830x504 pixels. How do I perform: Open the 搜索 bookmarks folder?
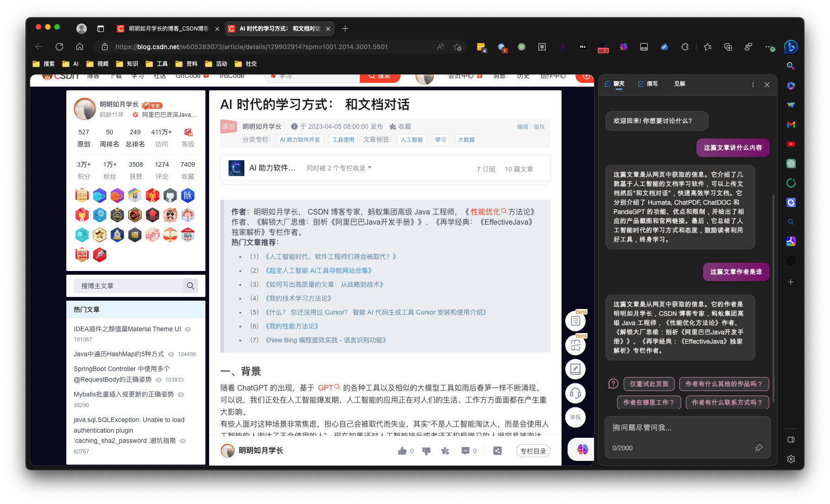click(x=44, y=64)
